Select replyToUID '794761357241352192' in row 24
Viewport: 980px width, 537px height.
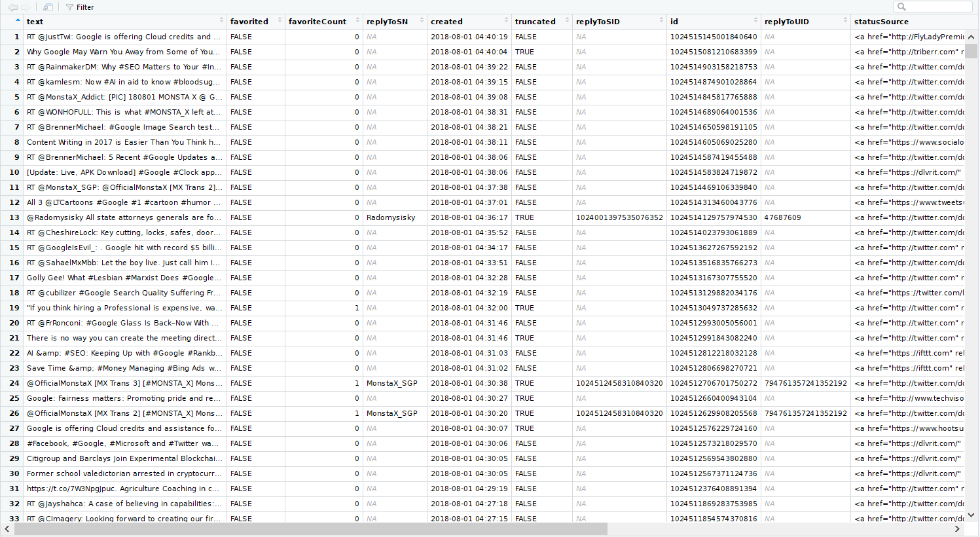pos(806,383)
